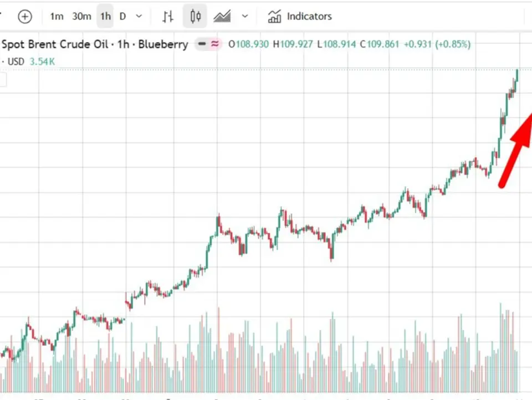Click the plus circle add symbol icon
This screenshot has height=400, width=532.
(x=25, y=16)
